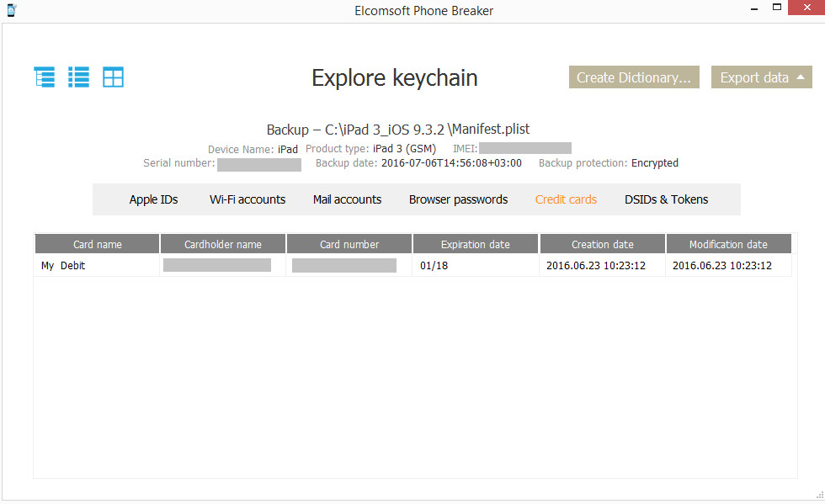Grab the window resize grip corner
The width and height of the screenshot is (825, 504).
tap(819, 495)
